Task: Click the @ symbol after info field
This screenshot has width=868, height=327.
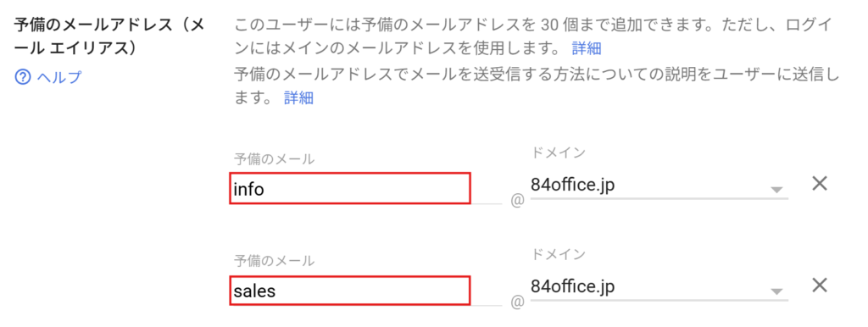Action: (x=517, y=201)
